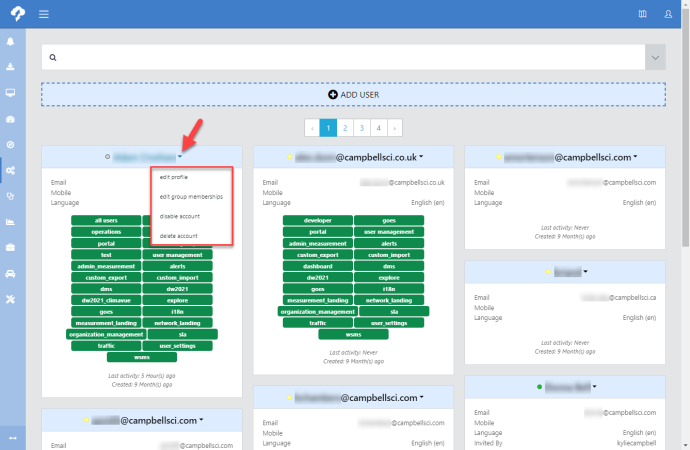Open the monitor icon in sidebar
This screenshot has height=450, width=690.
click(x=11, y=93)
